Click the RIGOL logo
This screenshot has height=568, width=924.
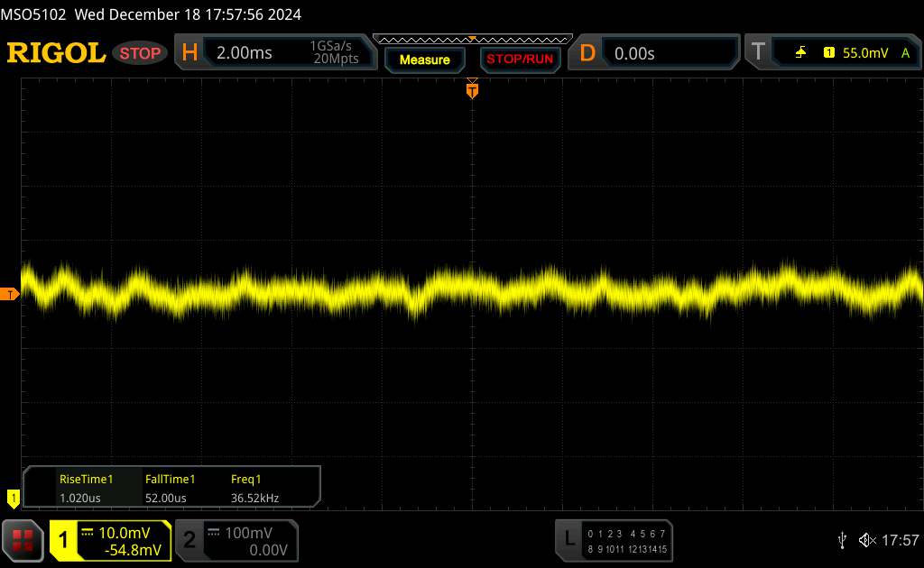56,53
